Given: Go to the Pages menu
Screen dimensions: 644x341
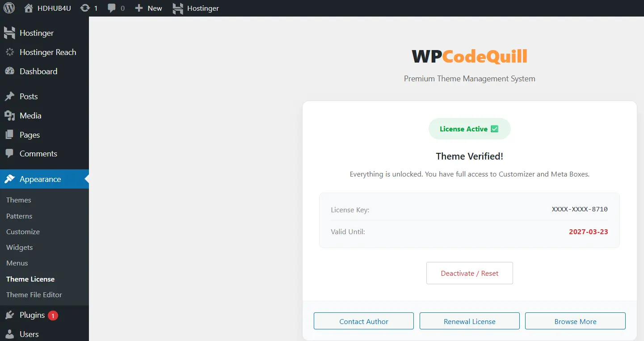Looking at the screenshot, I should [29, 135].
